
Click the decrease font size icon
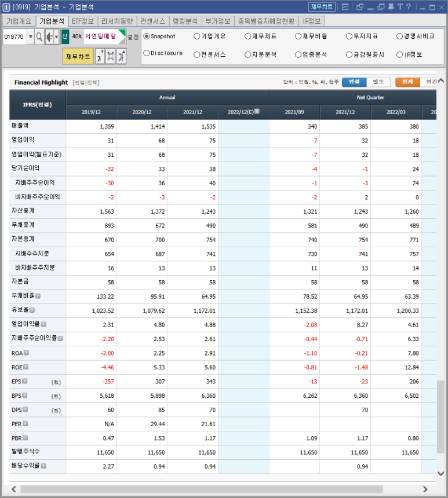click(x=100, y=56)
